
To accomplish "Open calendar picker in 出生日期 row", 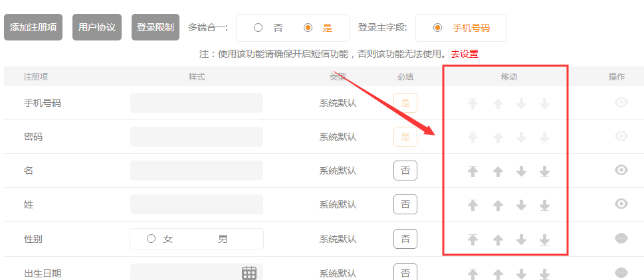I will [249, 273].
